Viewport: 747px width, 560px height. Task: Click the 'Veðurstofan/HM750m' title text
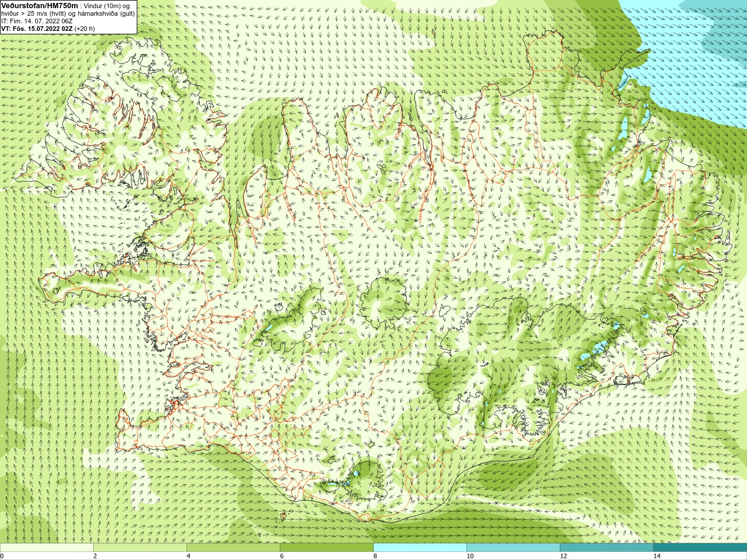40,5
